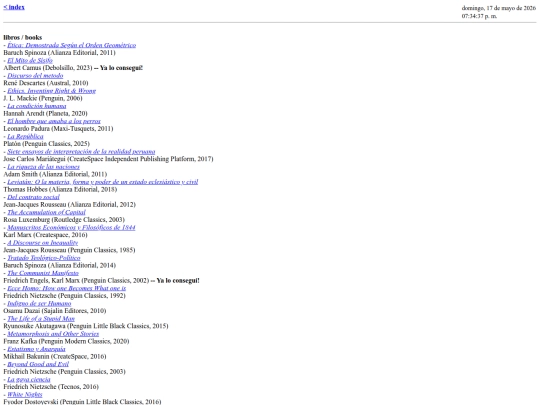Click 'Platón (Penguin Classics, 2025)' text

[x=46, y=144]
